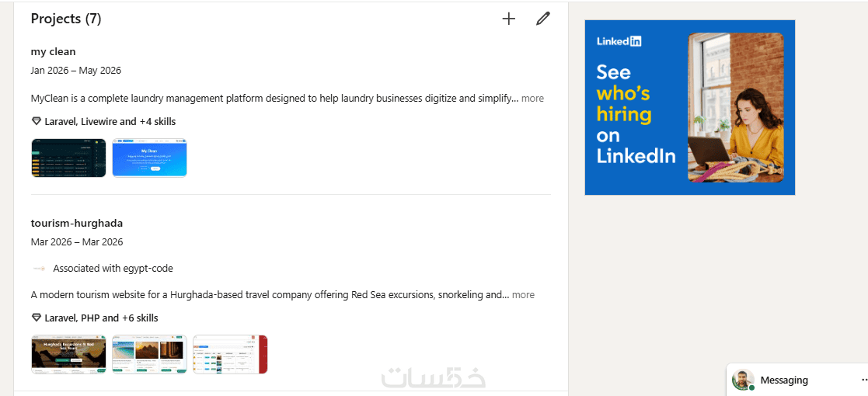Click the LinkedIn logo in the ad

pyautogui.click(x=619, y=41)
